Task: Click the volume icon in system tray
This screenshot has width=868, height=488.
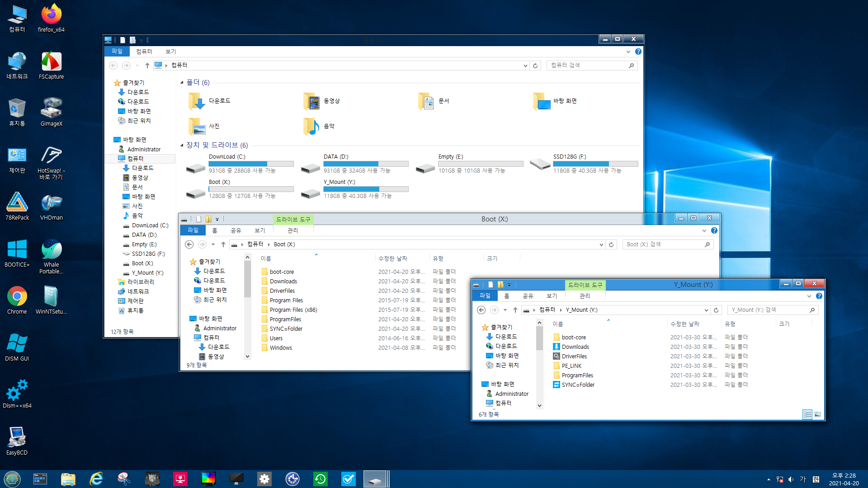Action: [x=791, y=479]
